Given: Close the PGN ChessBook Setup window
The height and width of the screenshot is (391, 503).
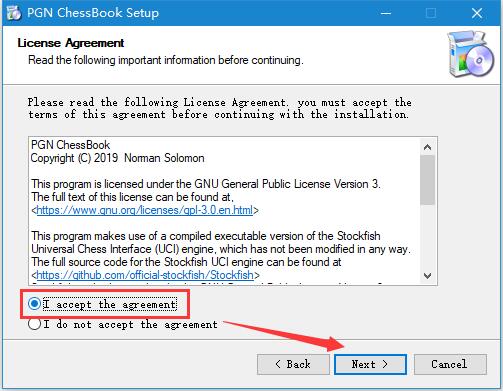Looking at the screenshot, I should click(x=477, y=13).
